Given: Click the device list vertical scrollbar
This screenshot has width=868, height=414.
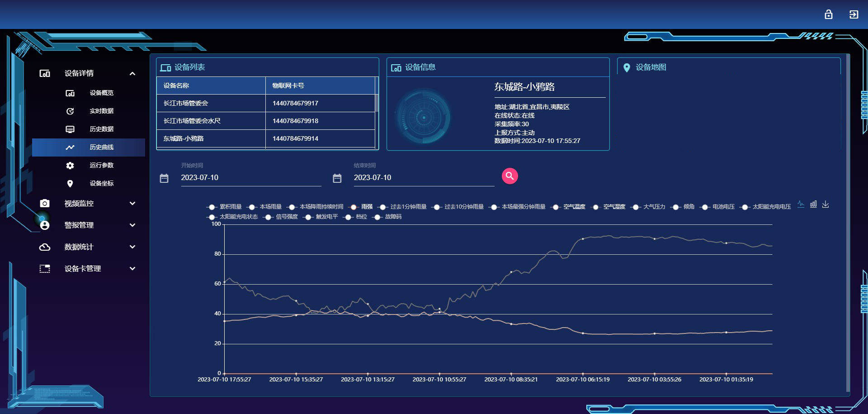Looking at the screenshot, I should pos(377,103).
